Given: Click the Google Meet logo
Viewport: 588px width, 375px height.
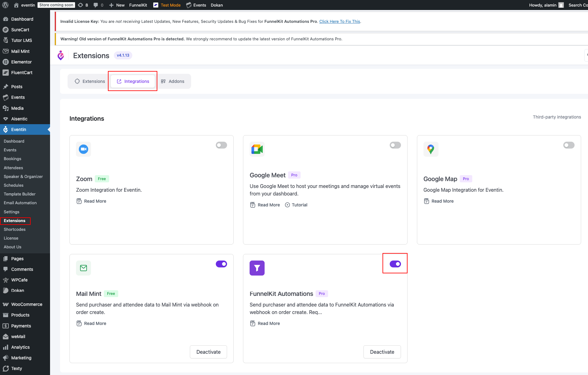Looking at the screenshot, I should tap(257, 149).
